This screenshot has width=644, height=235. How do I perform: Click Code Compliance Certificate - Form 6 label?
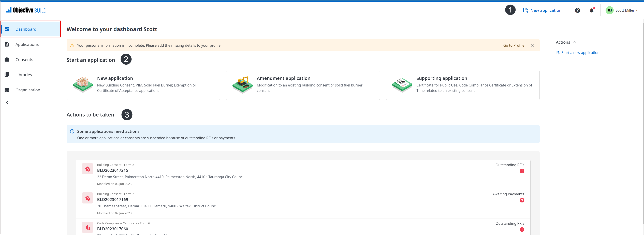click(x=123, y=224)
